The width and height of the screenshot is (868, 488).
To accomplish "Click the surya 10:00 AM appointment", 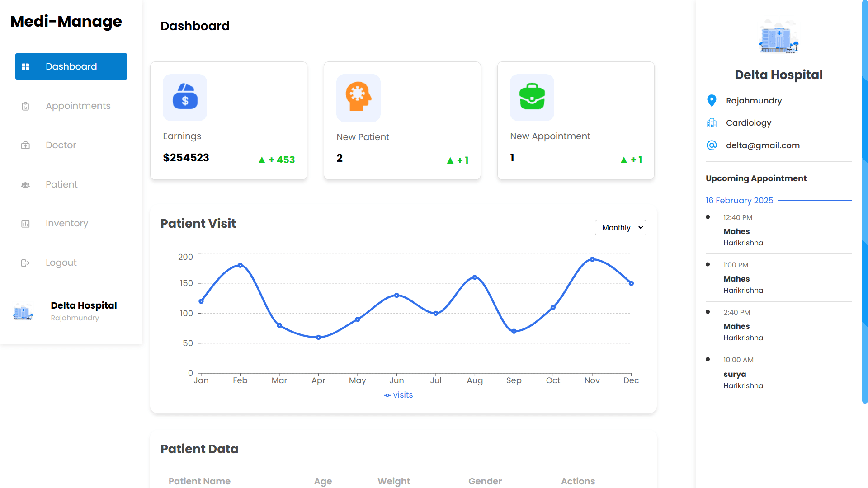I will point(778,373).
